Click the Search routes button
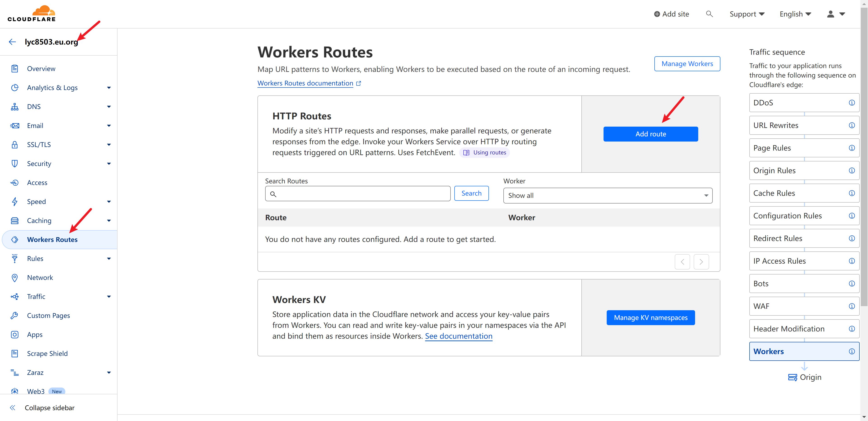868x421 pixels. pos(471,193)
